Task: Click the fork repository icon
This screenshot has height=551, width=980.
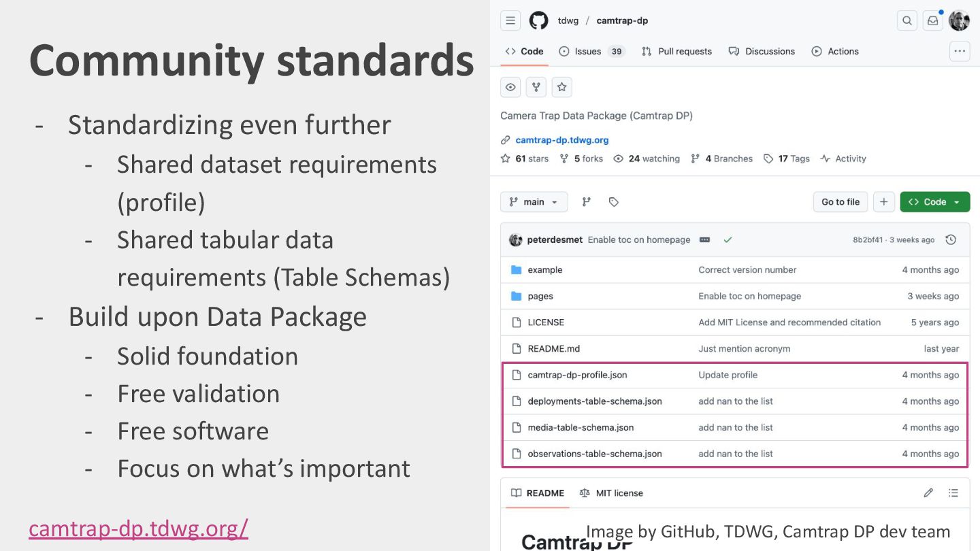Action: [536, 87]
